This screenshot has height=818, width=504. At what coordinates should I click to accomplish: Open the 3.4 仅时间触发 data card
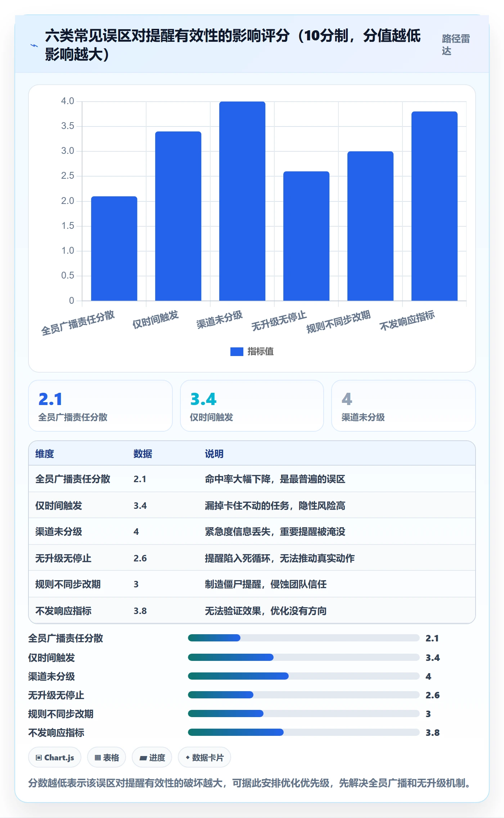click(252, 406)
